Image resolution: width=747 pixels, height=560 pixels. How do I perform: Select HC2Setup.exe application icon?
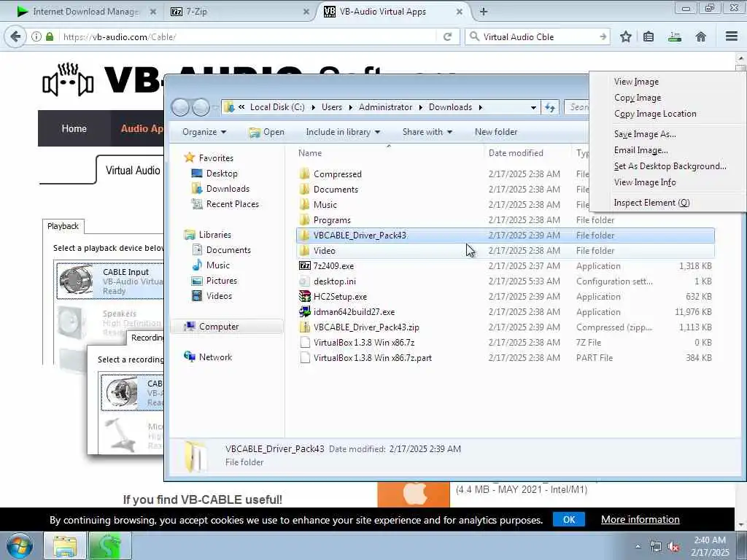[x=304, y=297]
